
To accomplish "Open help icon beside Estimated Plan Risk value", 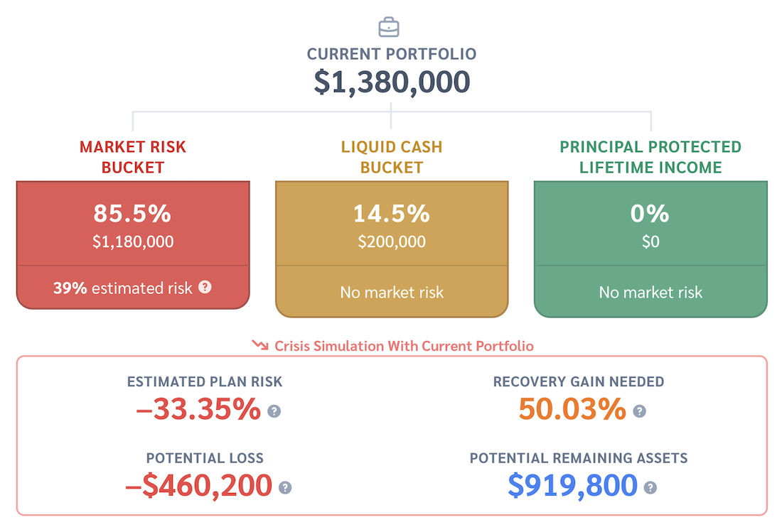I will point(274,411).
